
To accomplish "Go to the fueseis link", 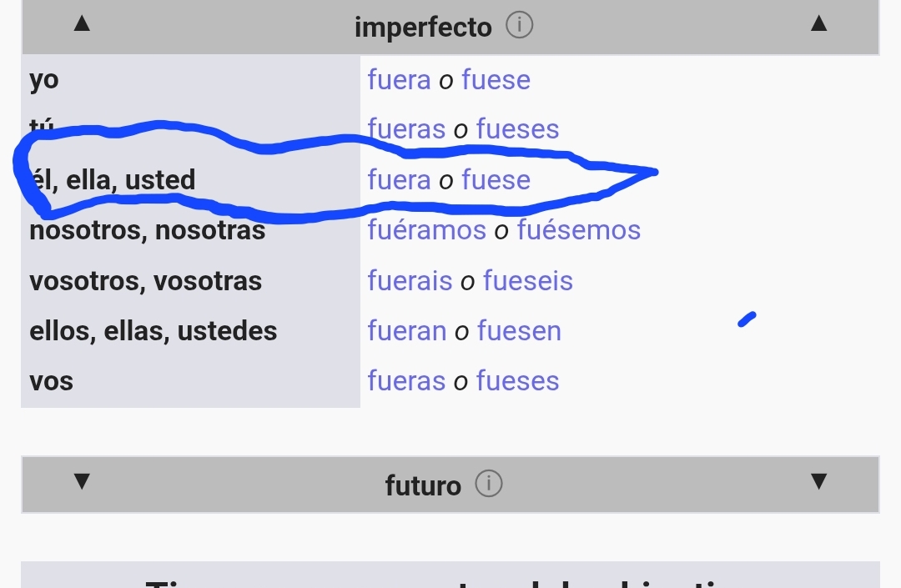I will [x=527, y=281].
